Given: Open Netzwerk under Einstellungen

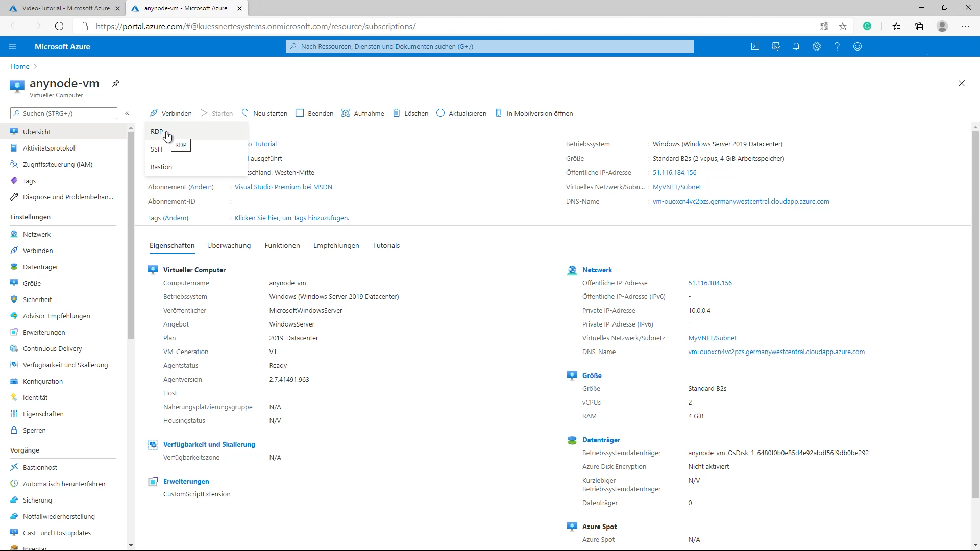Looking at the screenshot, I should pyautogui.click(x=63, y=234).
